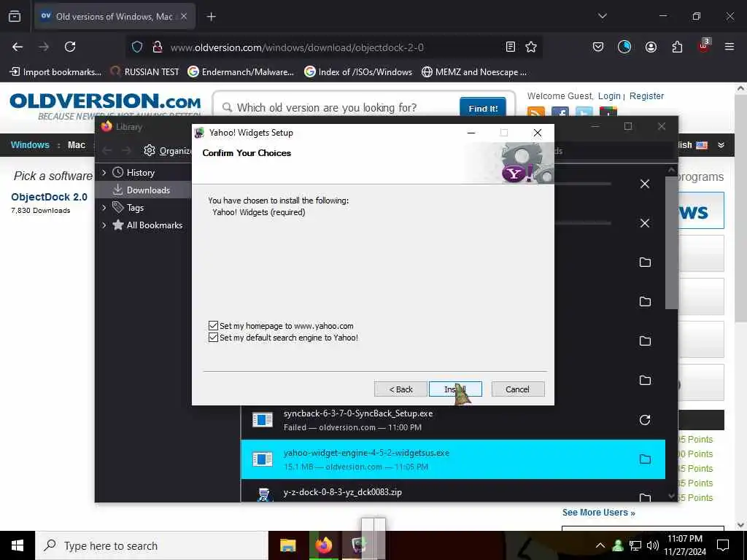
Task: Click the site security lock icon
Action: click(x=157, y=47)
